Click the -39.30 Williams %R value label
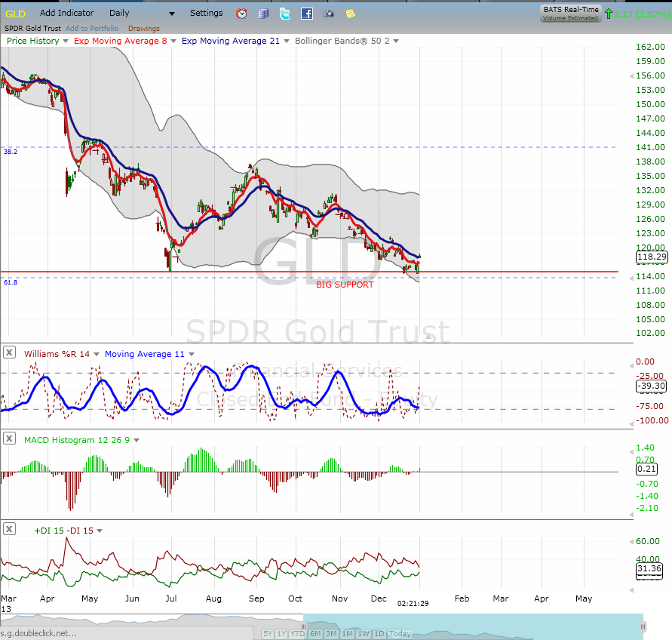Viewport: 672px width, 640px height. coord(652,386)
